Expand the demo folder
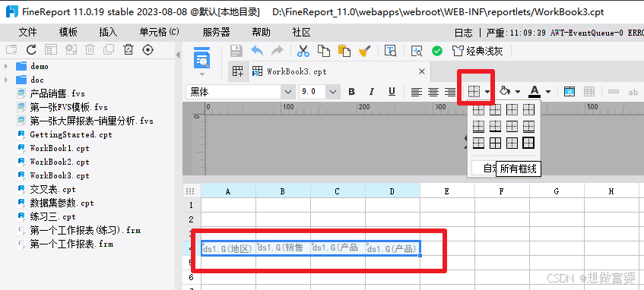The width and height of the screenshot is (644, 290). [6, 66]
